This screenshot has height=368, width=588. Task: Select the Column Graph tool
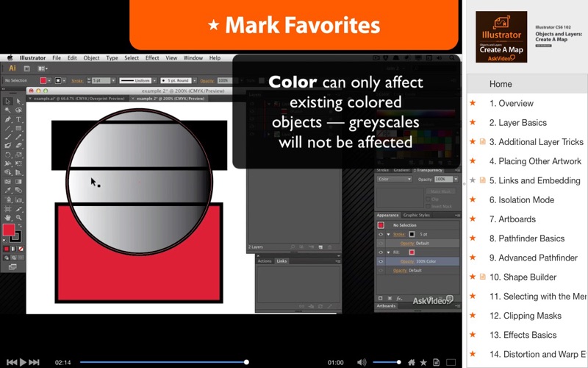pyautogui.click(x=18, y=199)
